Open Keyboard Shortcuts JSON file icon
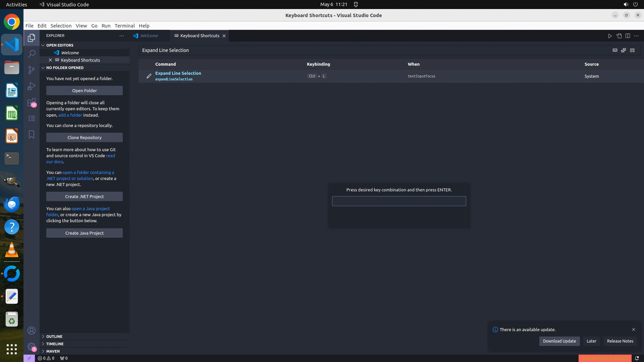Screen dimensions: 644x362 tap(619, 36)
